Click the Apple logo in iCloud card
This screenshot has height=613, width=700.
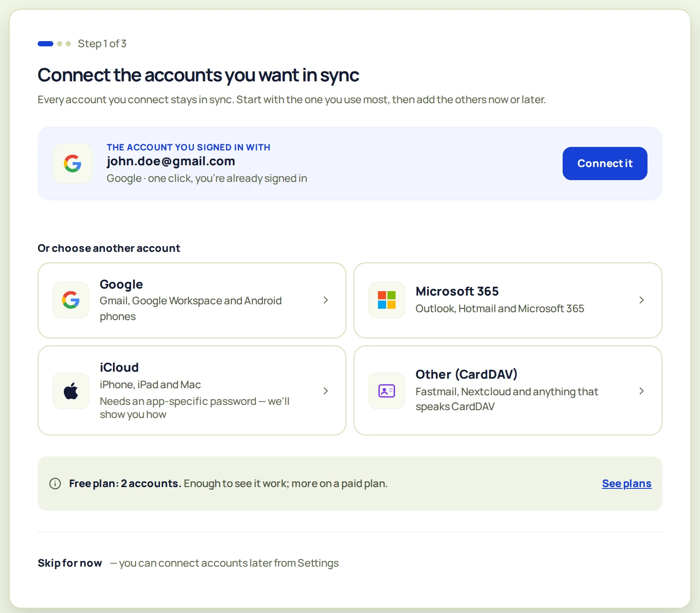(71, 391)
